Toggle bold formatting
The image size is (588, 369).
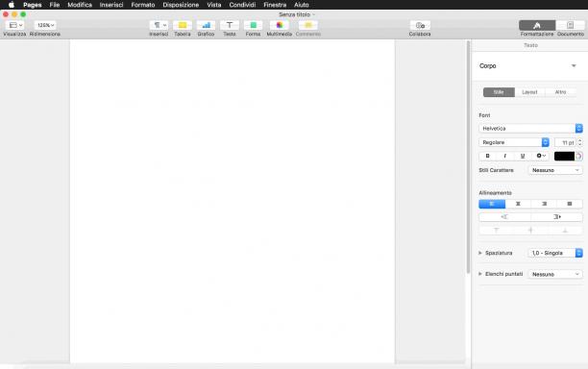click(487, 156)
